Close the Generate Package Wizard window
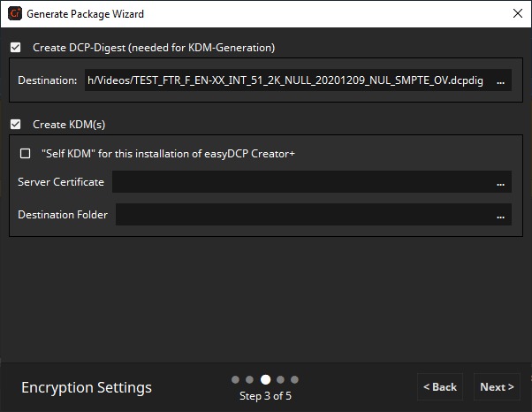 [517, 14]
